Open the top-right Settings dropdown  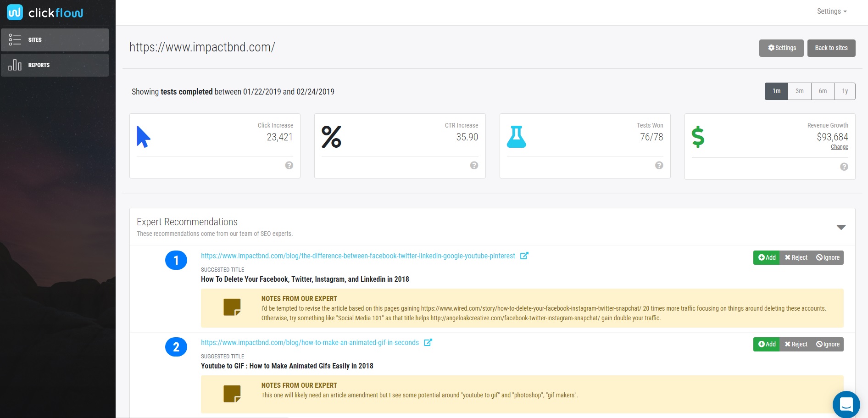coord(832,11)
